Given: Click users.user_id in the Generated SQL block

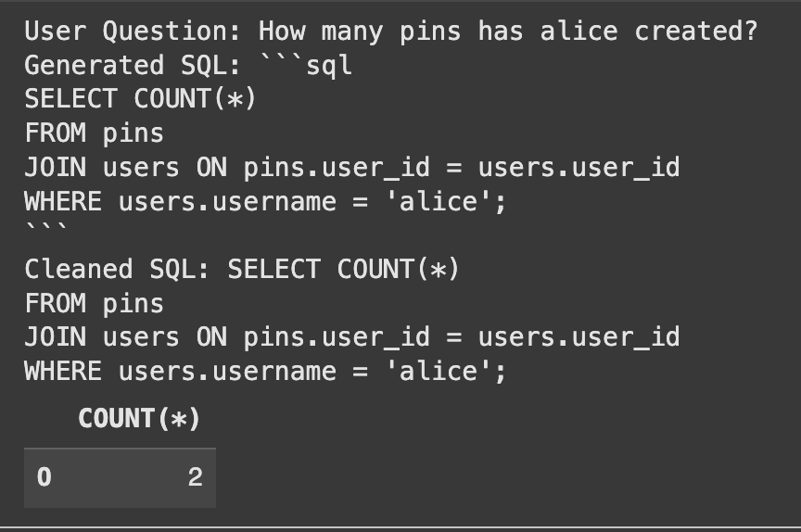Looking at the screenshot, I should pos(578,168).
